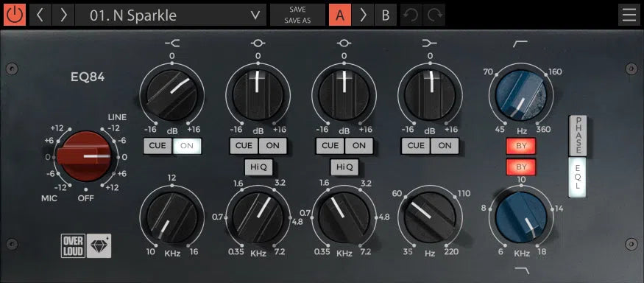644x283 pixels.
Task: Click the high shelf curve symbol
Action: tap(172, 43)
